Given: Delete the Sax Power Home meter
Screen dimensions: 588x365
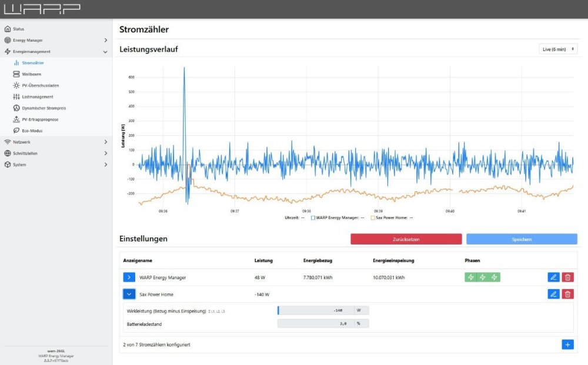Looking at the screenshot, I should (x=567, y=294).
